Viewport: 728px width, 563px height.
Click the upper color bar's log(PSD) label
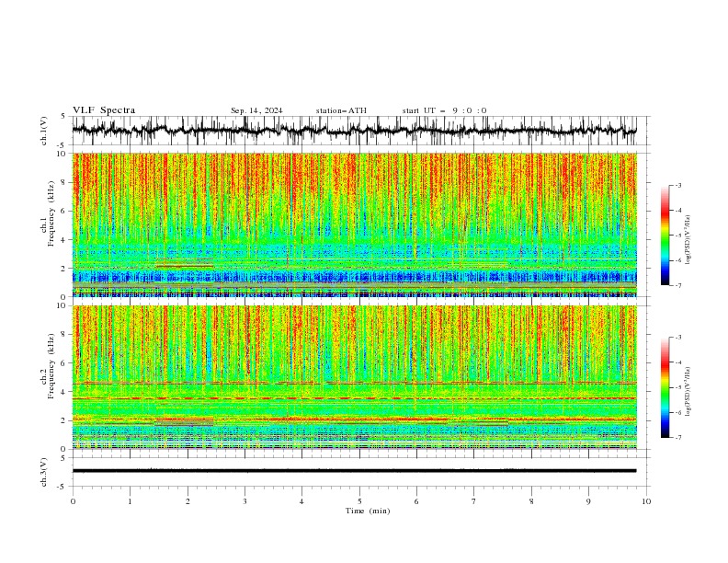click(688, 240)
